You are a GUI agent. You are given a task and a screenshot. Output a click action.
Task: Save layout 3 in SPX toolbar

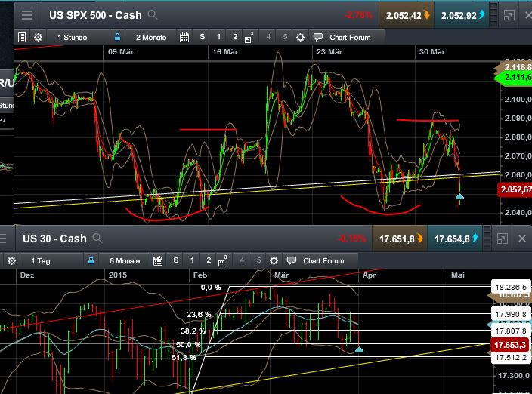pyautogui.click(x=249, y=38)
